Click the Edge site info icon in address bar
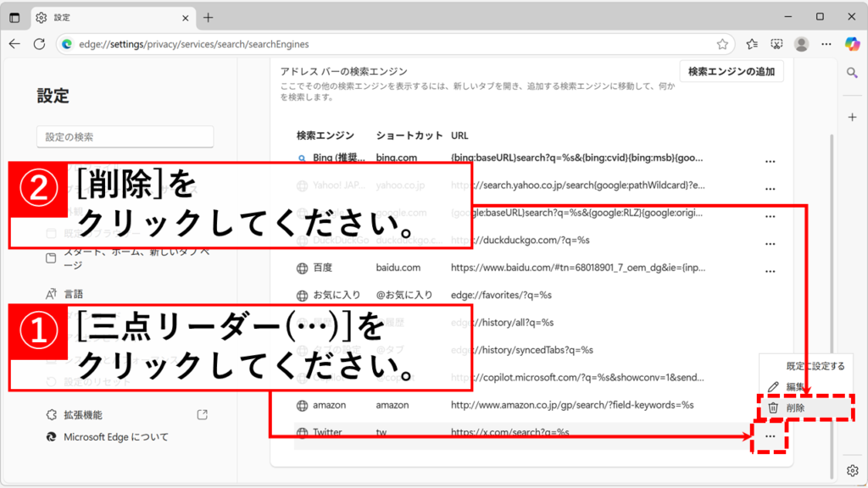The image size is (868, 488). click(67, 44)
